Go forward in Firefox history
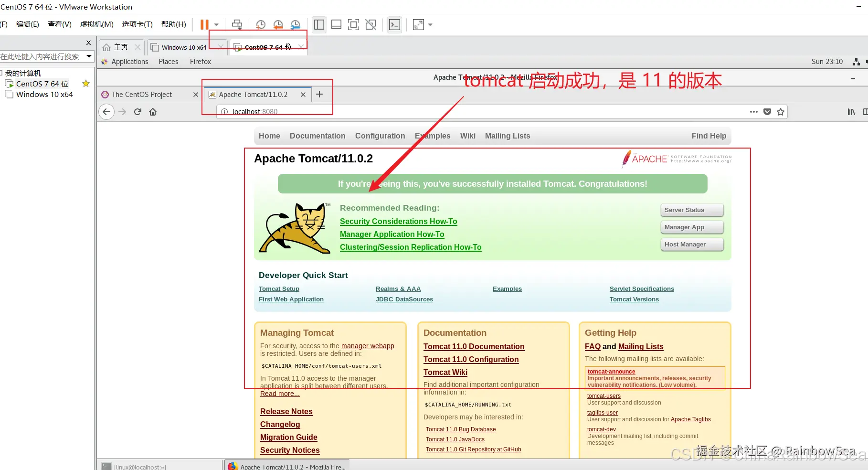Screen dimensions: 868x470 122,112
